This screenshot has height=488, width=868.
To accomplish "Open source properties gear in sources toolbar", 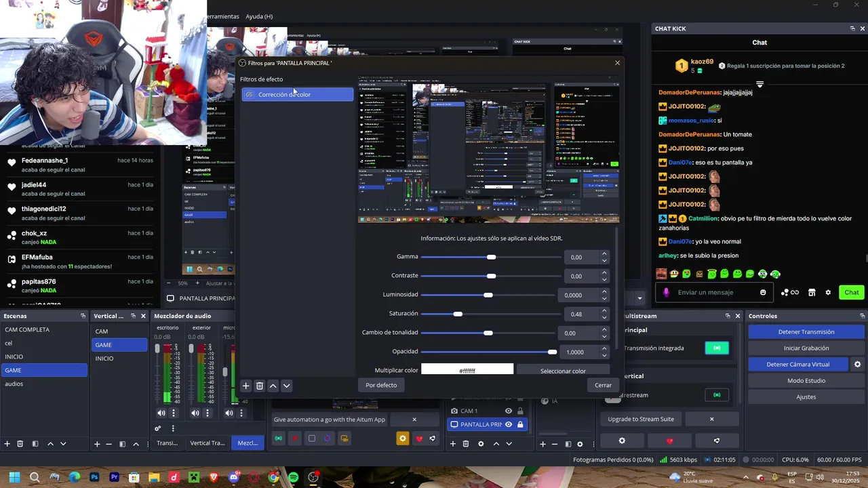I will [481, 444].
